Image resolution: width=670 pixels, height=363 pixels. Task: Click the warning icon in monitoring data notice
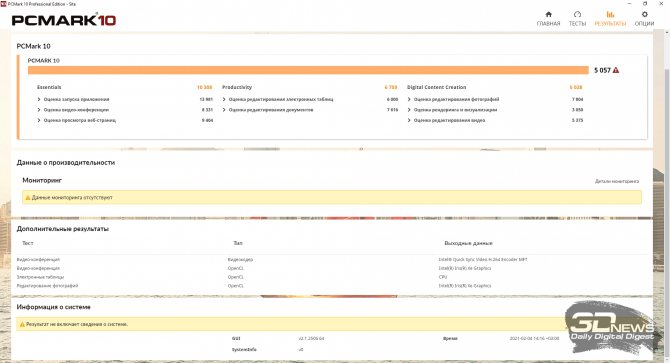pos(28,198)
